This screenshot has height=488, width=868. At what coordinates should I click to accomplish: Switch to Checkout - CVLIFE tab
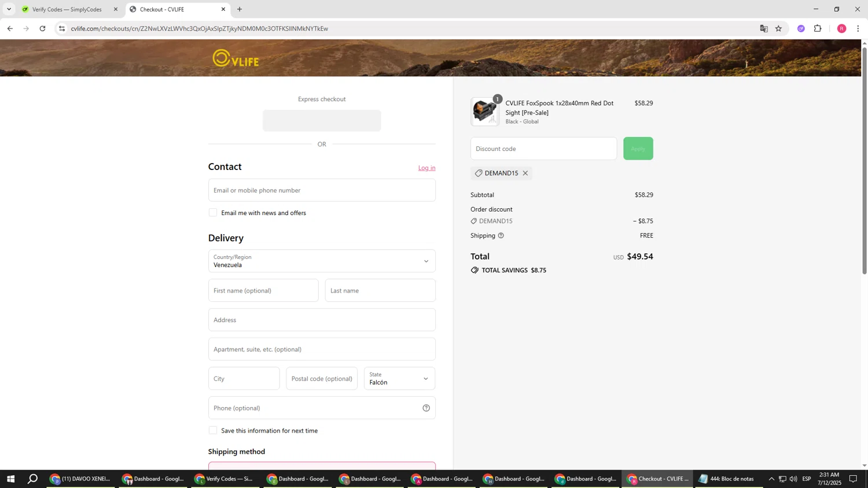click(x=177, y=9)
